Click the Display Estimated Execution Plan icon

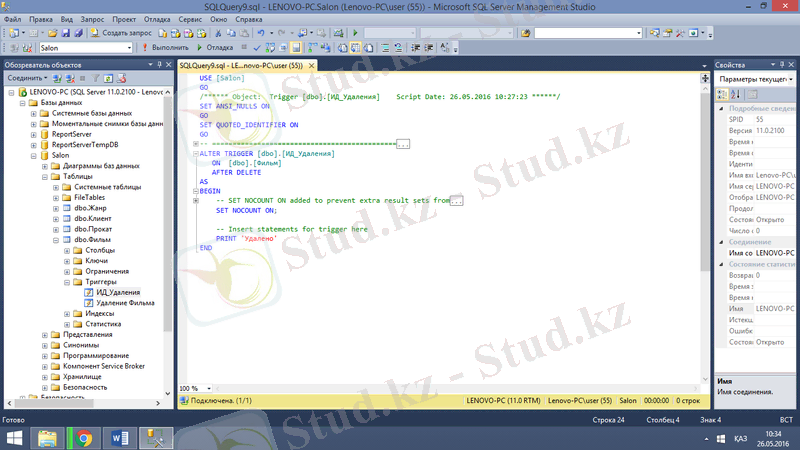(270, 48)
